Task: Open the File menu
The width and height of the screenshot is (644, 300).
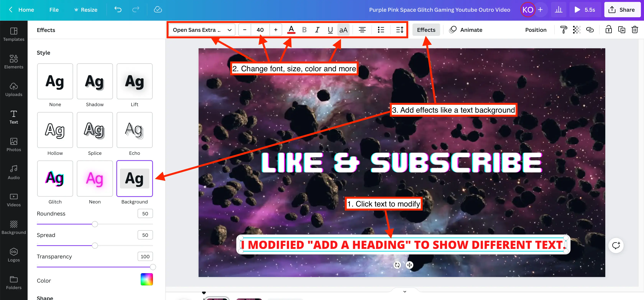Action: coord(54,10)
